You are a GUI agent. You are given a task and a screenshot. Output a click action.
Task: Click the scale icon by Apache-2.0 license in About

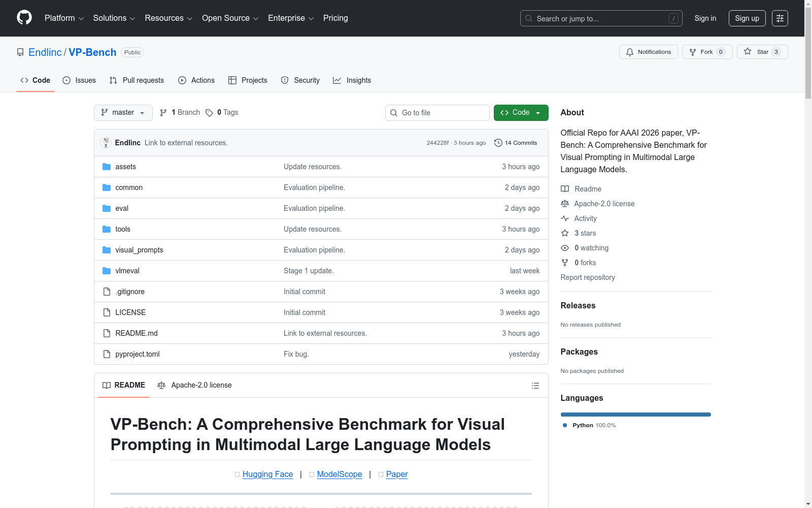(x=565, y=204)
